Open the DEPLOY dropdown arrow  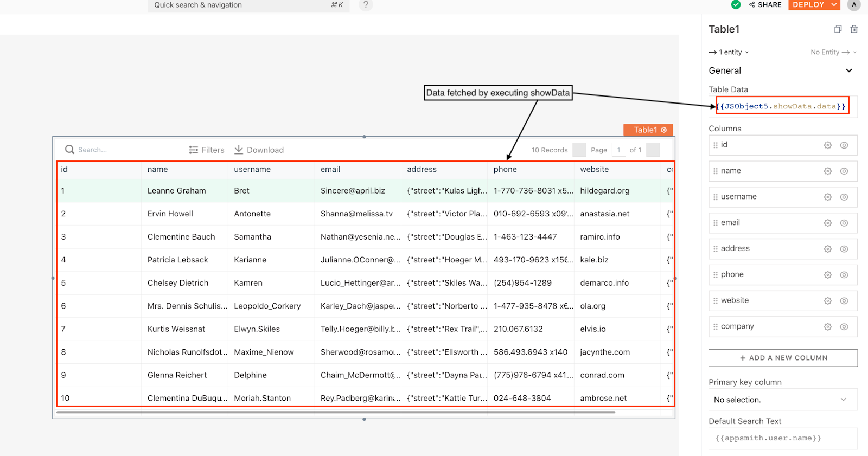pos(834,5)
